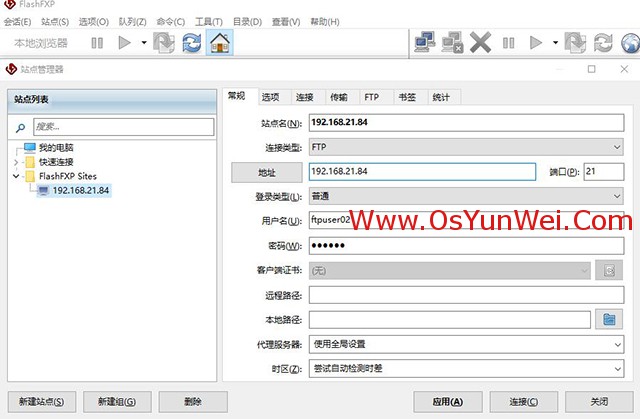The image size is (640, 419).
Task: Click the remote pane play icon
Action: tap(536, 42)
